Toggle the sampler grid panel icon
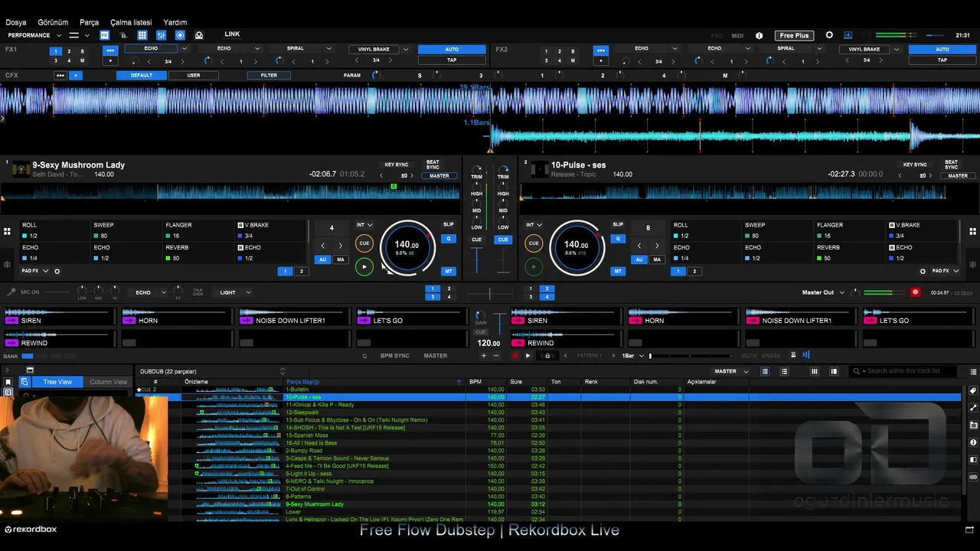Image resolution: width=980 pixels, height=551 pixels. tap(142, 35)
